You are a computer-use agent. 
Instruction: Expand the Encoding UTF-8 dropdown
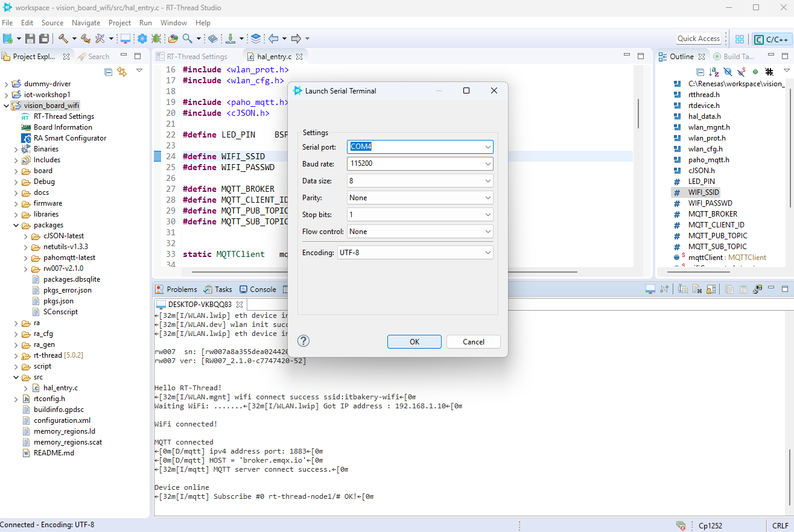(x=488, y=253)
